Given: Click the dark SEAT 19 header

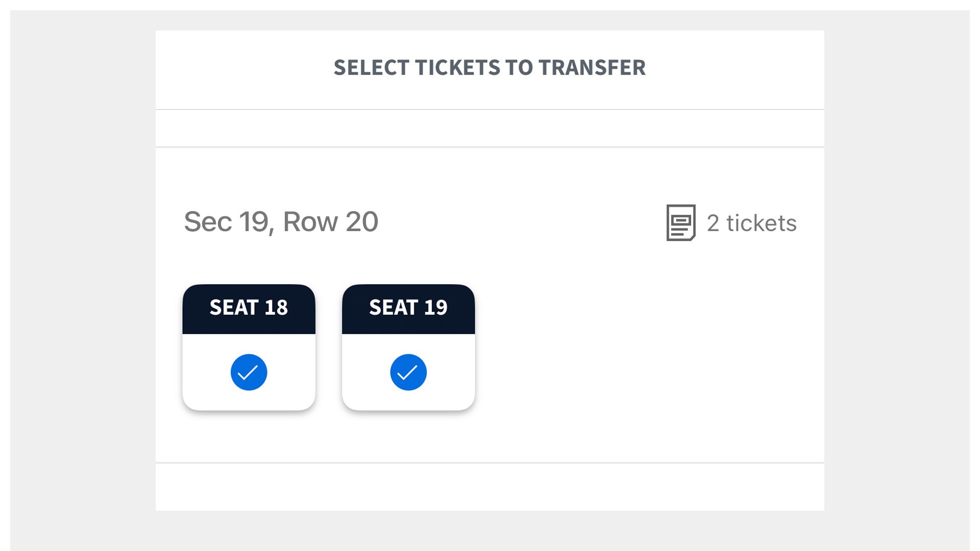Looking at the screenshot, I should click(408, 309).
